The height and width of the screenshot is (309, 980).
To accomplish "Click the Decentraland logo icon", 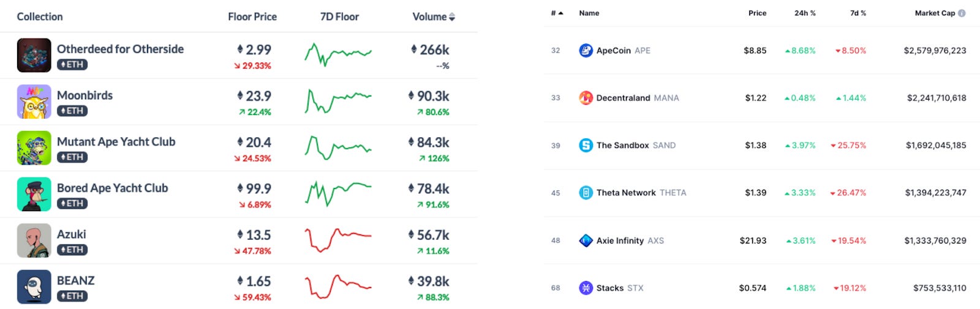I will [586, 98].
